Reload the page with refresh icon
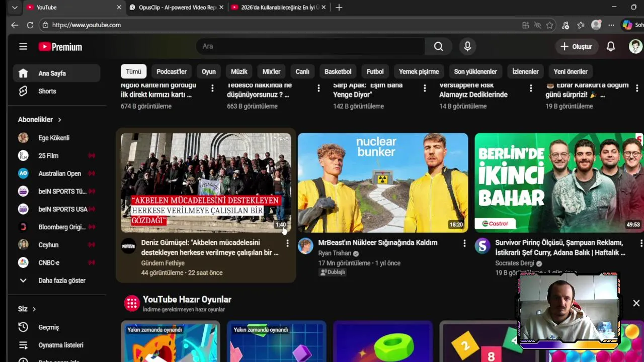 coord(30,25)
